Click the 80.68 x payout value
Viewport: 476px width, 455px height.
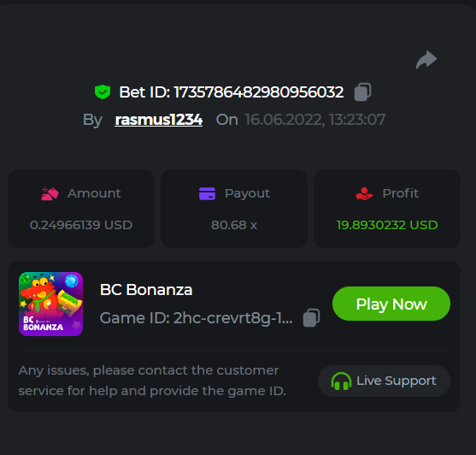coord(234,225)
